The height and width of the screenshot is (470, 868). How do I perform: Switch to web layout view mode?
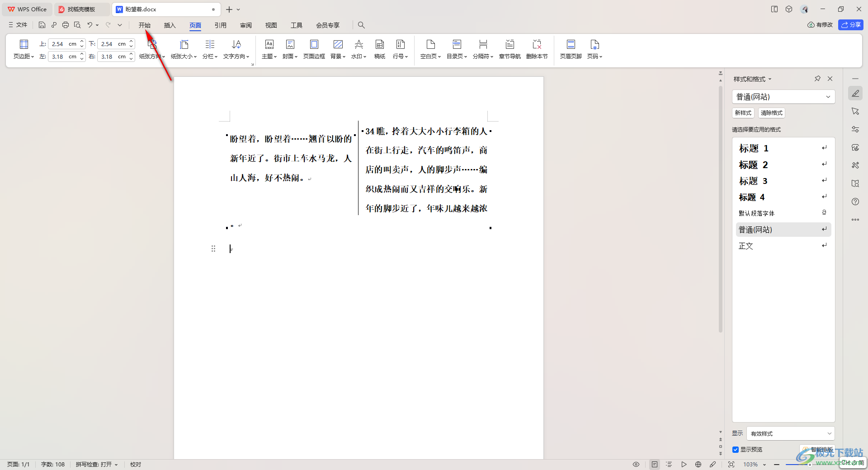coord(698,464)
